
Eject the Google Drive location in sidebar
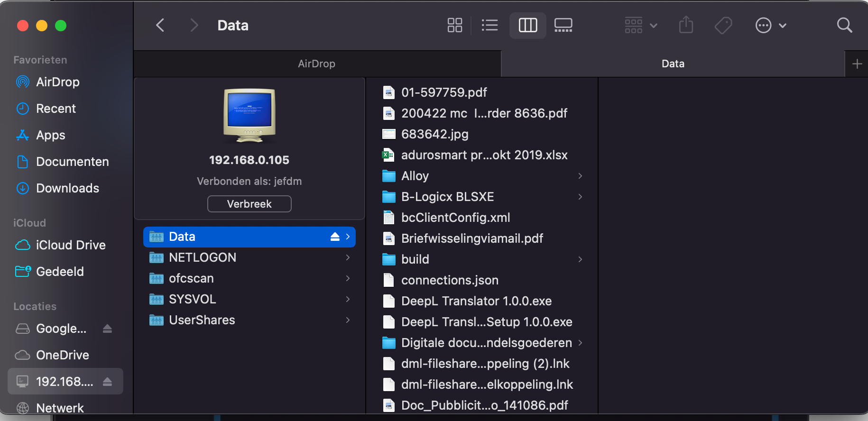[x=107, y=329]
